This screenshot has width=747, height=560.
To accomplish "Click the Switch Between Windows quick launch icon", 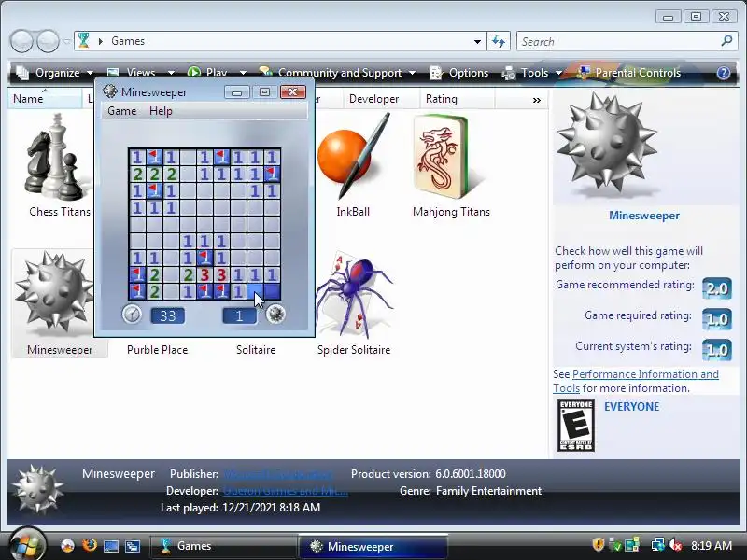I will tap(132, 546).
